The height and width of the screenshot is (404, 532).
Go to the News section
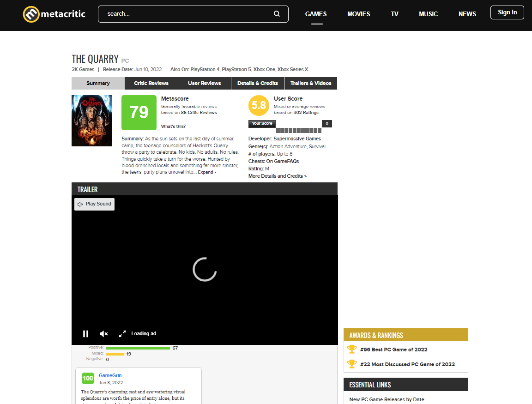coord(467,14)
